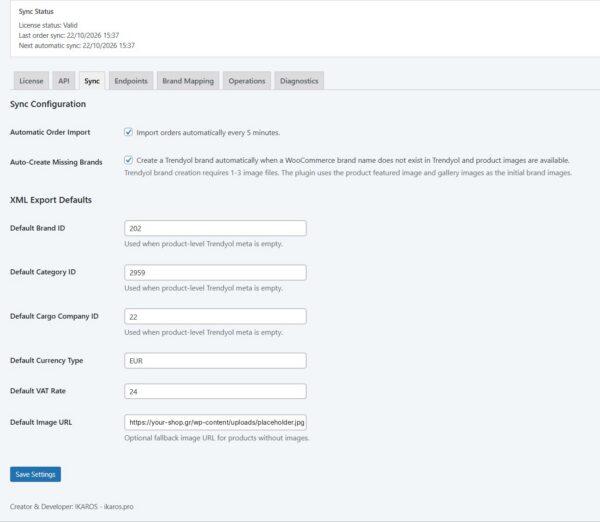Click the 'Next automatic sync' line
The height and width of the screenshot is (522, 600).
77,45
